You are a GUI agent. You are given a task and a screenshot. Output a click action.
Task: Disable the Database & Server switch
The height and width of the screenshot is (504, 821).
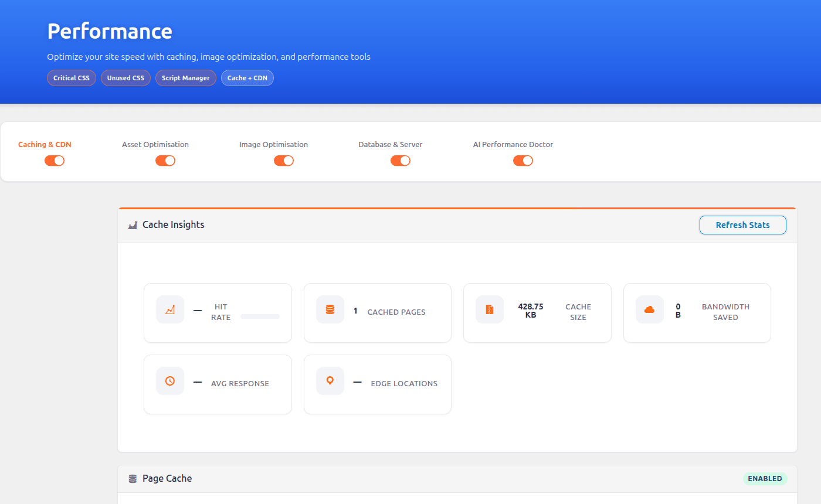pos(401,160)
